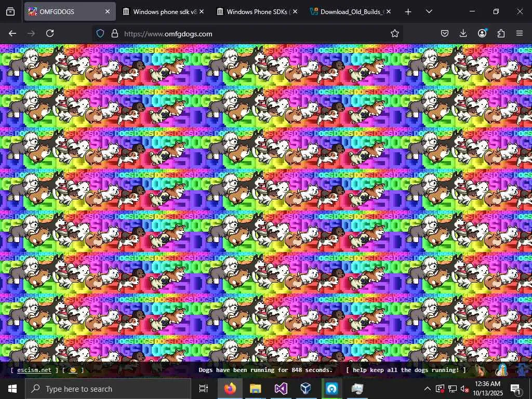Open the network status tray icon
The width and height of the screenshot is (532, 399).
coord(453,389)
